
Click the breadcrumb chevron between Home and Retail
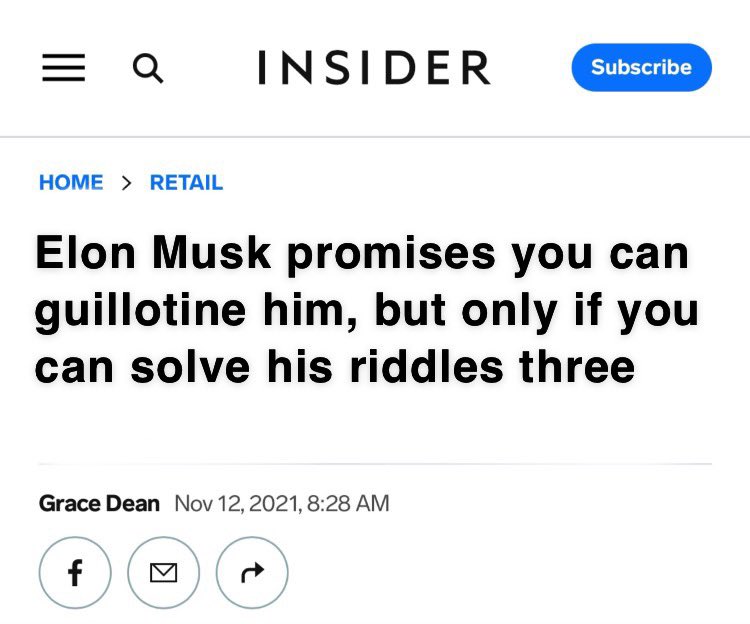pyautogui.click(x=126, y=183)
